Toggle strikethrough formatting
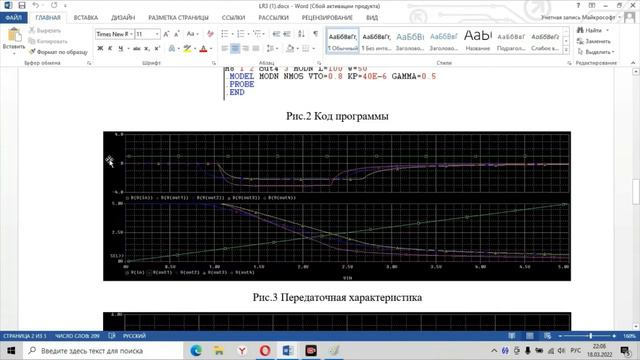 (x=137, y=49)
